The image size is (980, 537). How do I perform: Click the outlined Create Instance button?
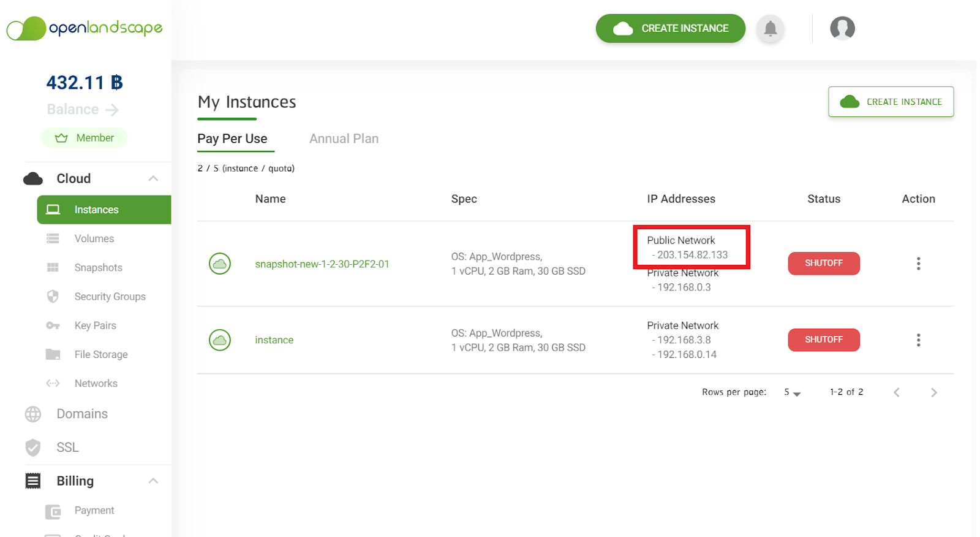tap(891, 102)
